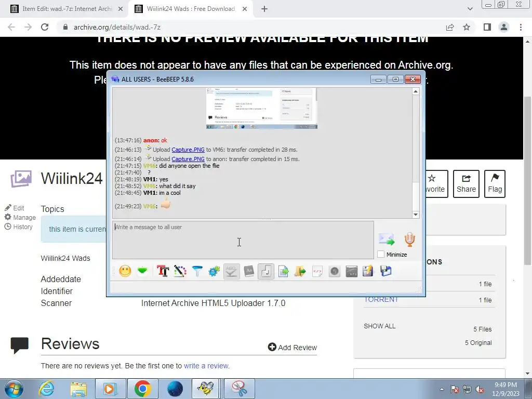Image resolution: width=532 pixels, height=399 pixels.
Task: Open Windows Explorer folder on taskbar
Action: point(78,389)
